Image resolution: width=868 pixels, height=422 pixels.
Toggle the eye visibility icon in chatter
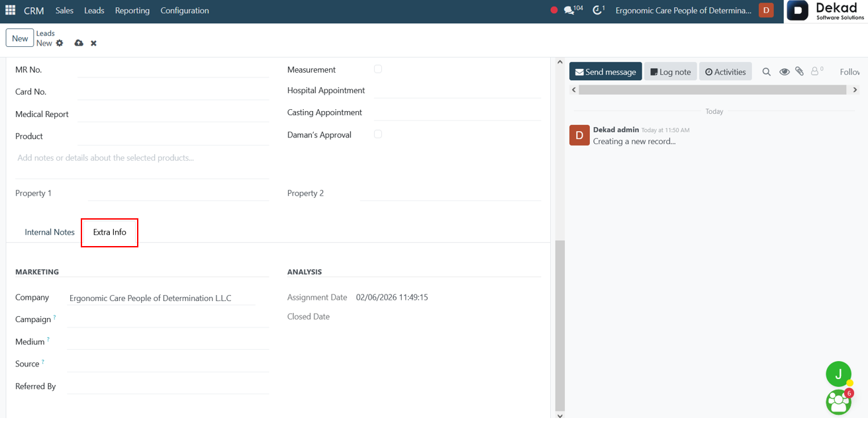pyautogui.click(x=784, y=71)
